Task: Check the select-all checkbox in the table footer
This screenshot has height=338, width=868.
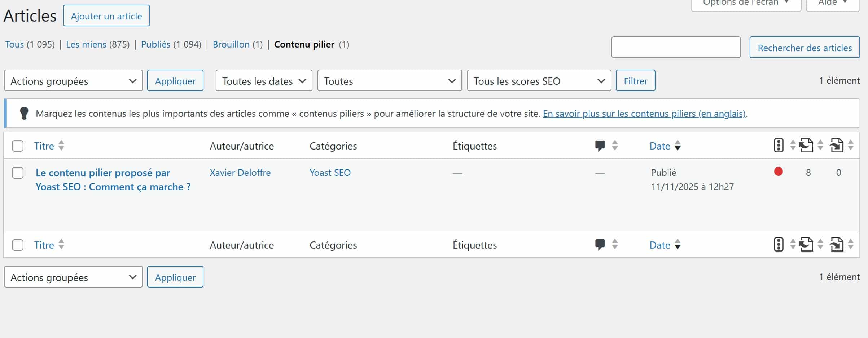Action: pos(17,245)
